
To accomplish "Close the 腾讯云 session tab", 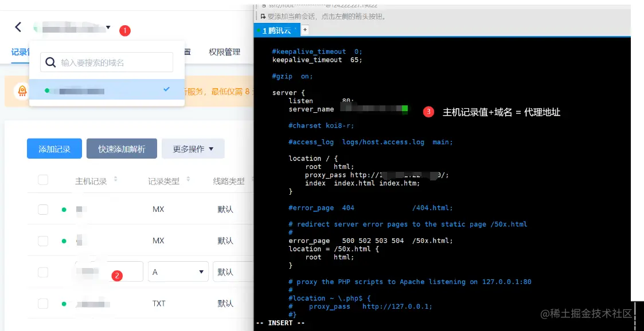I will coord(295,28).
